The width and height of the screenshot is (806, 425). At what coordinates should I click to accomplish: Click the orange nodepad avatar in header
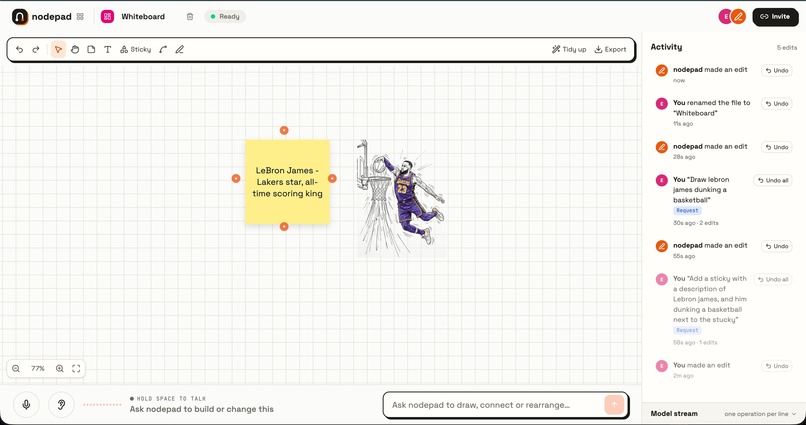tap(738, 16)
